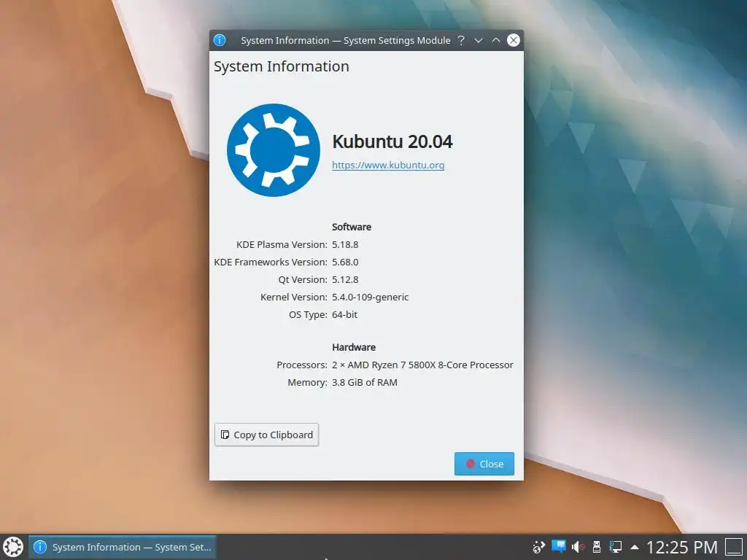The image size is (747, 560).
Task: Click the blue Close button
Action: point(484,464)
